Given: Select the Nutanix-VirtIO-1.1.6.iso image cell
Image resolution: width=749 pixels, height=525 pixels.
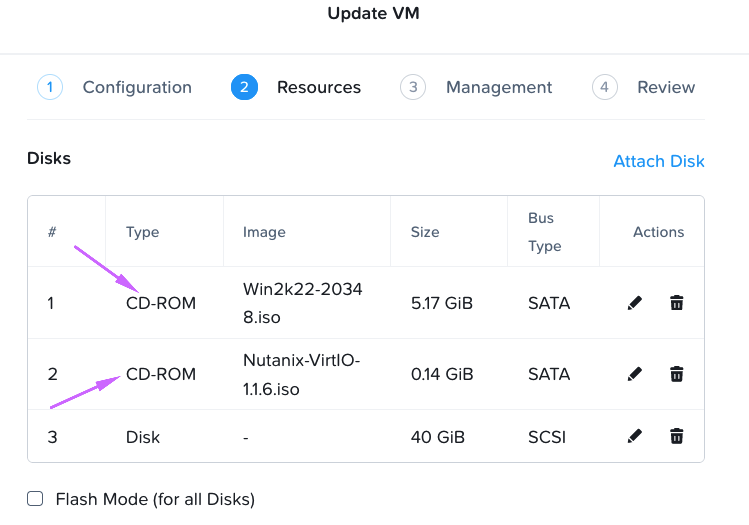Looking at the screenshot, I should coord(301,374).
